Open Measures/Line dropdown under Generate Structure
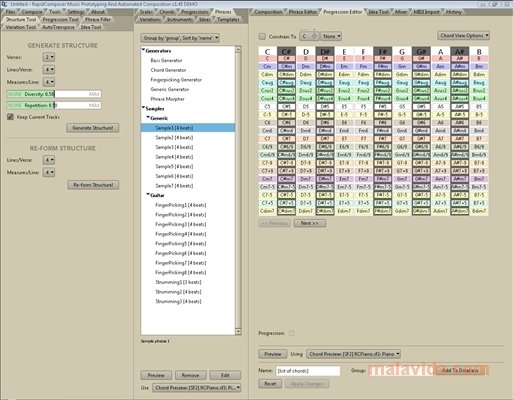Screen dimensions: 513x400 coord(49,82)
